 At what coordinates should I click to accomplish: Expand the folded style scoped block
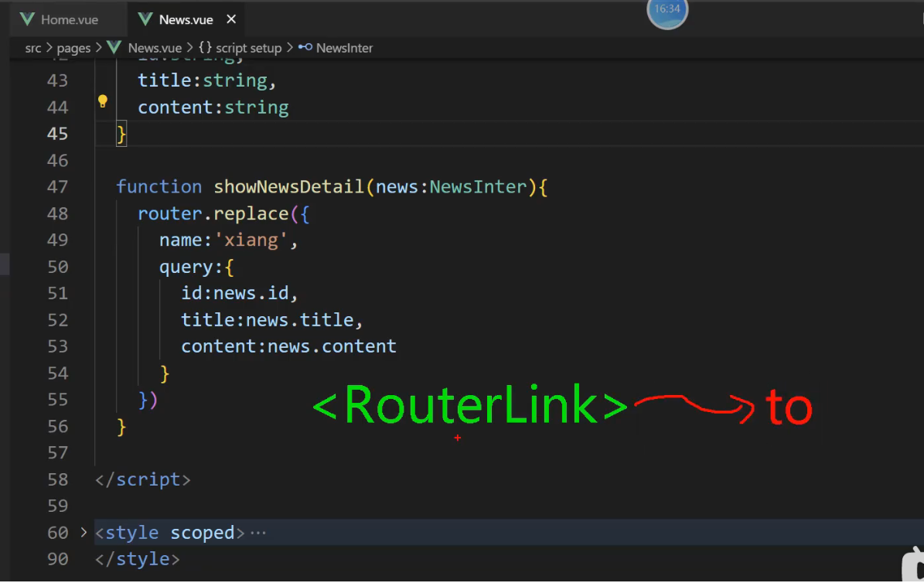pos(84,532)
